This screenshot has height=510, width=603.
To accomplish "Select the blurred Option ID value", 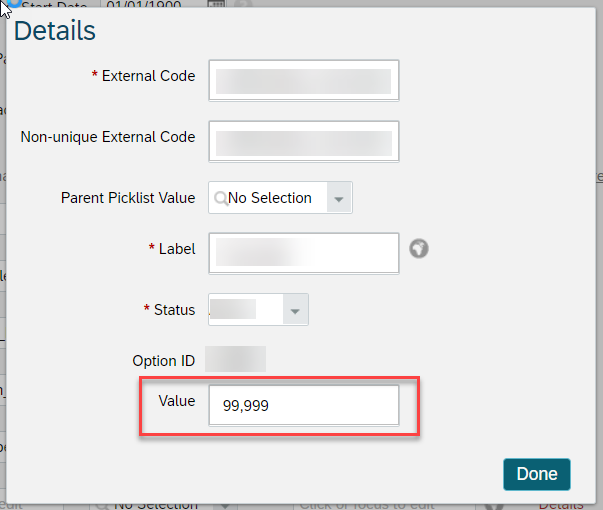I will point(235,359).
